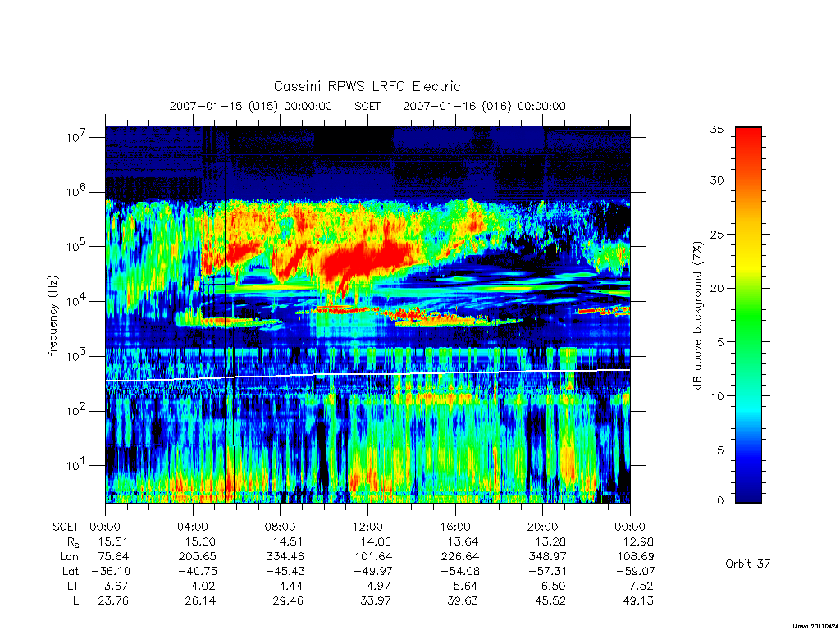The height and width of the screenshot is (630, 840).
Task: Click the 10⁵ frequency axis tick label
Action: (x=77, y=246)
